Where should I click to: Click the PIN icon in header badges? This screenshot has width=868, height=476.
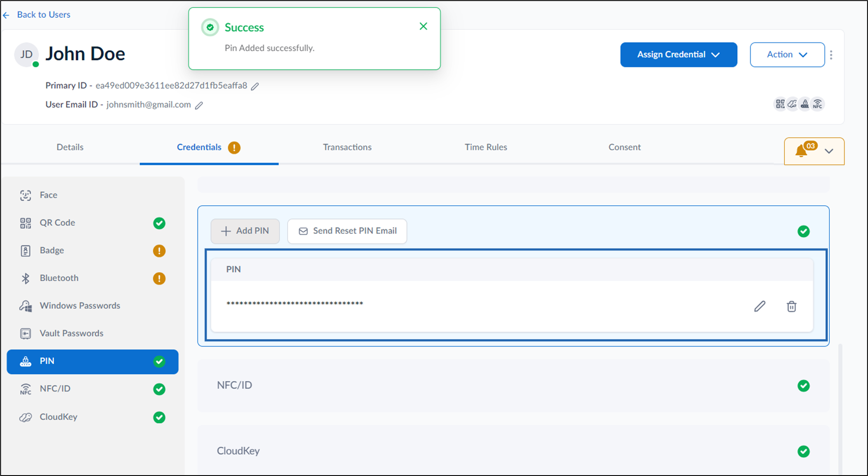point(805,104)
